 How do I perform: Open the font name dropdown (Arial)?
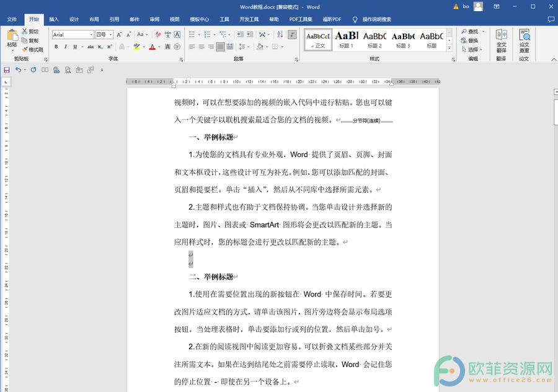[x=92, y=35]
